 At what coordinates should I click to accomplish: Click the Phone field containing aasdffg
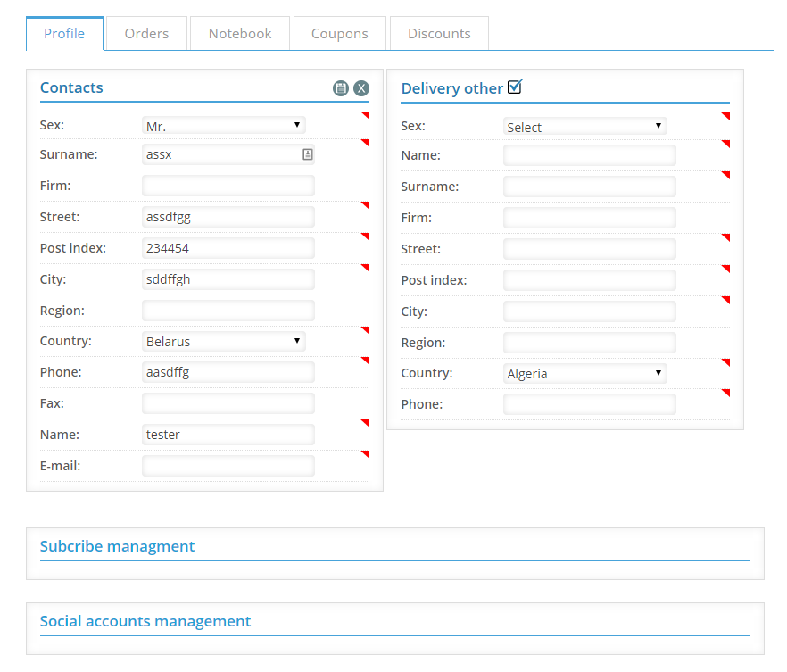[228, 372]
